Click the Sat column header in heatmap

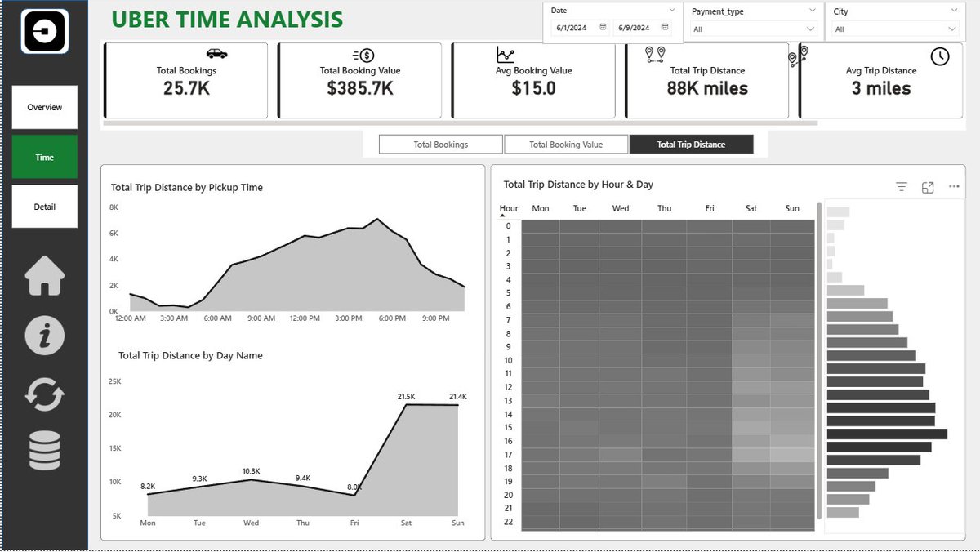(751, 208)
